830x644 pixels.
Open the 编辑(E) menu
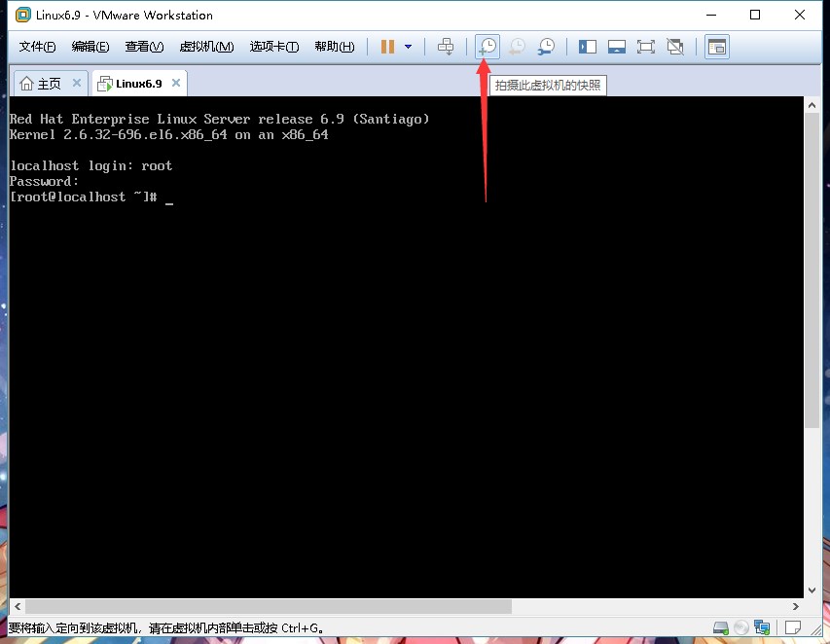click(90, 47)
